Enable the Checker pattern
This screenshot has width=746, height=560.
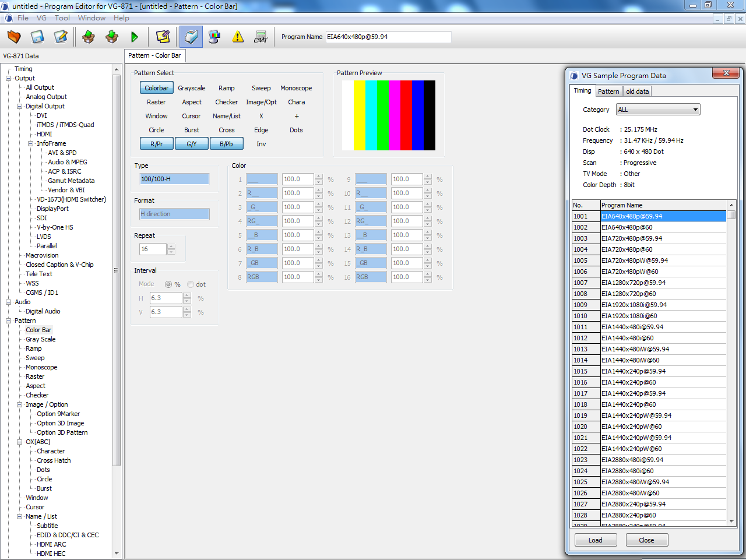point(227,102)
